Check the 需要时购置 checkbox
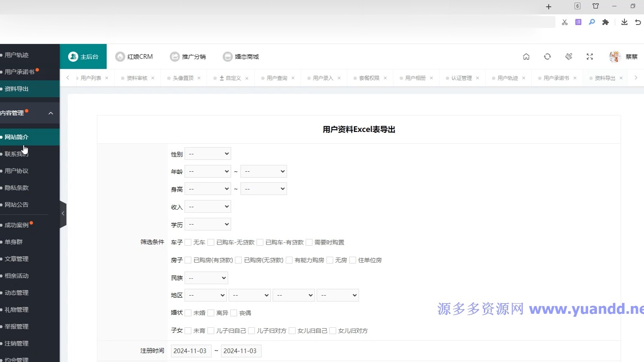 (309, 242)
